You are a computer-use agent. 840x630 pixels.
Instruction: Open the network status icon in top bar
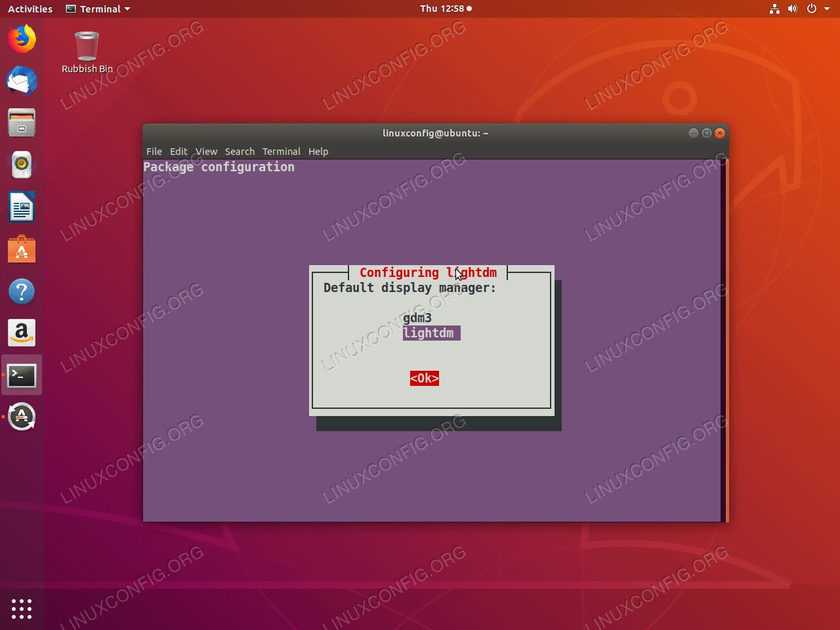[774, 9]
